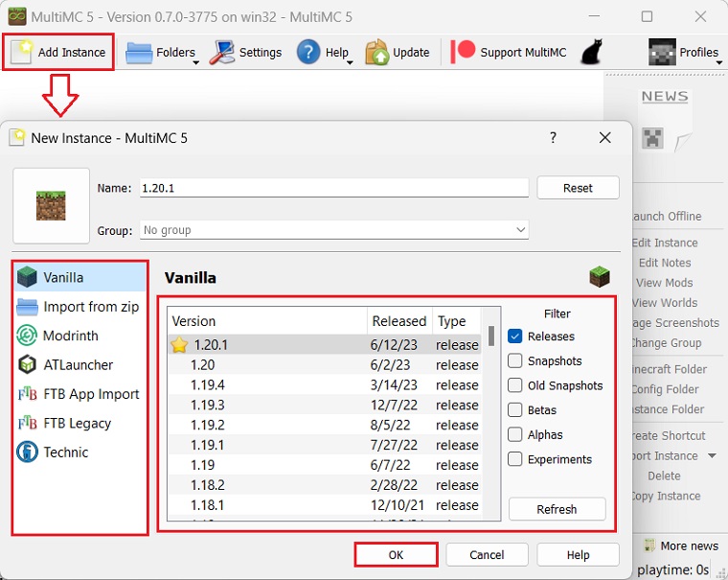
Task: Open the More news link
Action: tap(689, 545)
